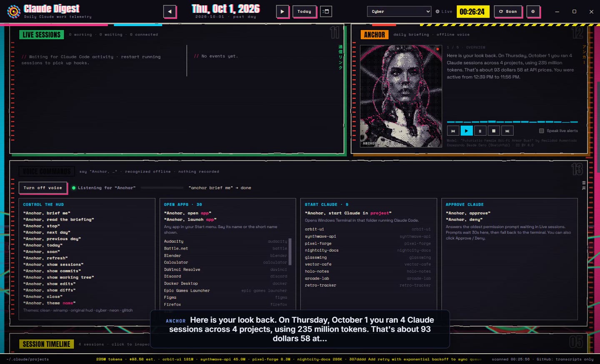
Task: Select Blender in the open apps list
Action: (225, 256)
